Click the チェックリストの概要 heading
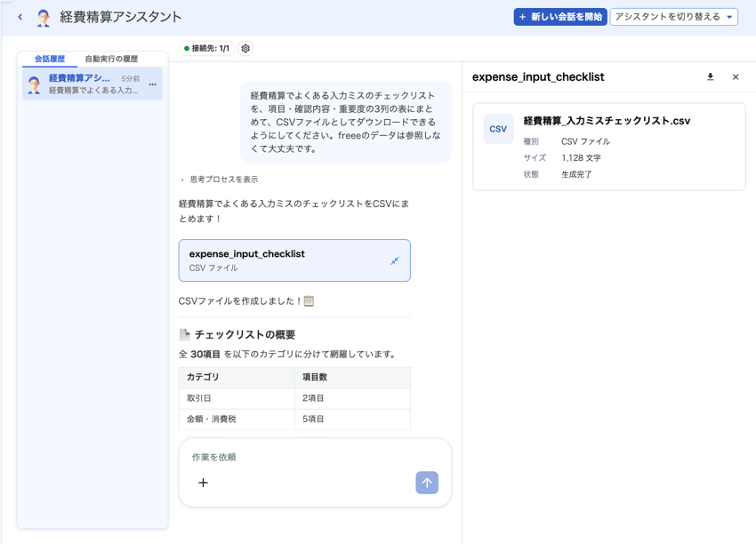756x544 pixels. coord(245,334)
